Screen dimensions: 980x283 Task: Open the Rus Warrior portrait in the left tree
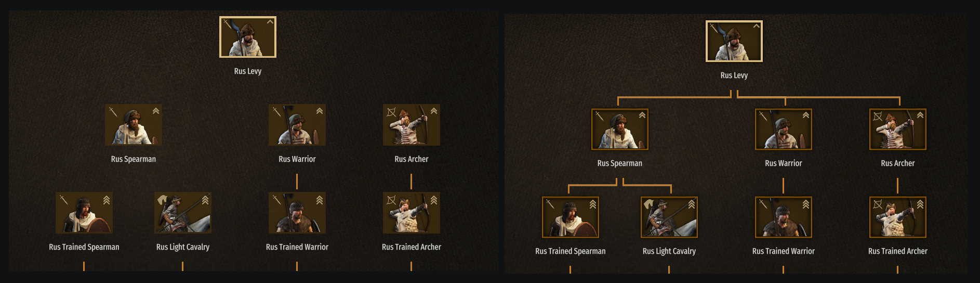(297, 125)
